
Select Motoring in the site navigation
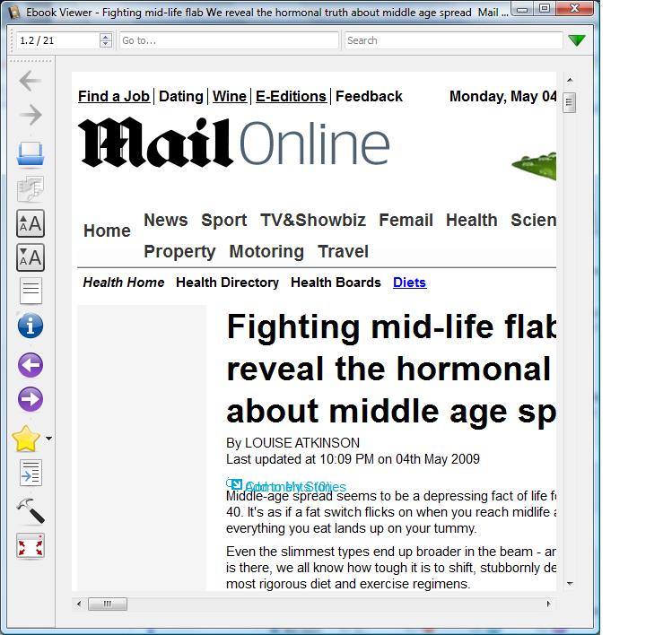[x=266, y=251]
